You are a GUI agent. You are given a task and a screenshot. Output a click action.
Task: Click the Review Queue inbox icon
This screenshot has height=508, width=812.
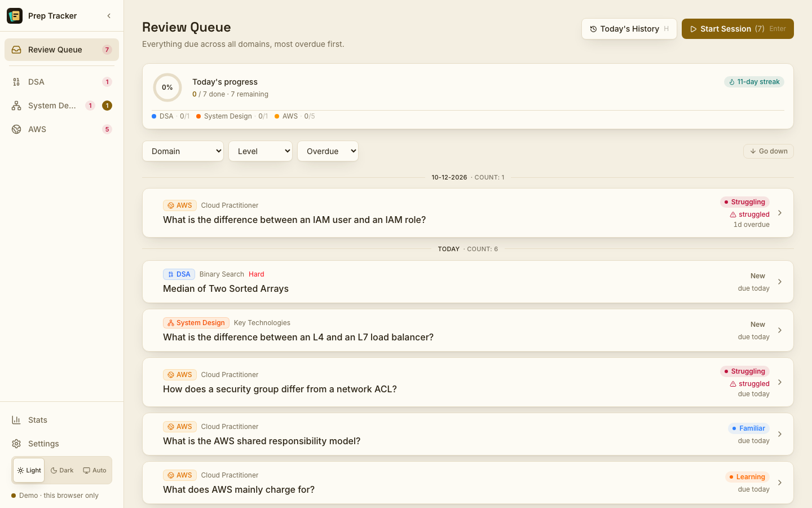tap(16, 50)
